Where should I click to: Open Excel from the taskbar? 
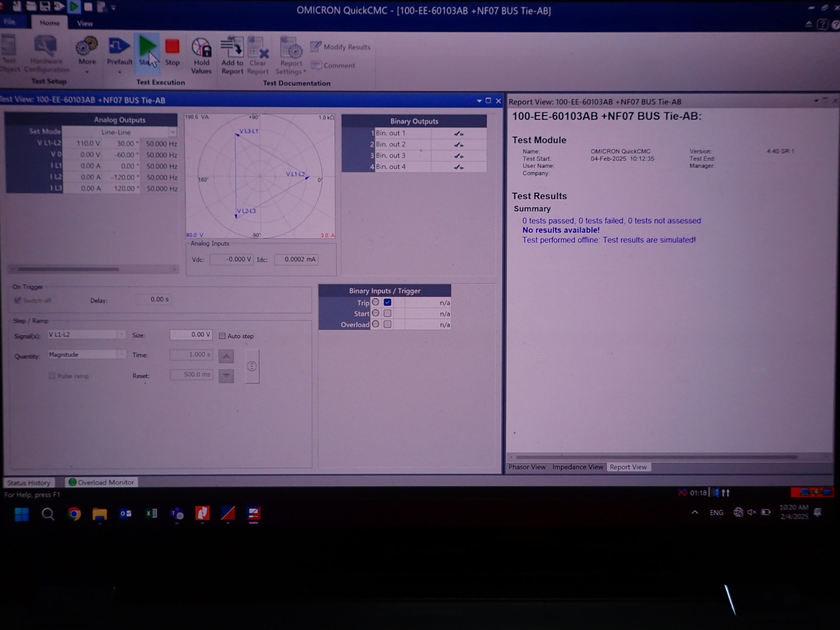coord(151,513)
